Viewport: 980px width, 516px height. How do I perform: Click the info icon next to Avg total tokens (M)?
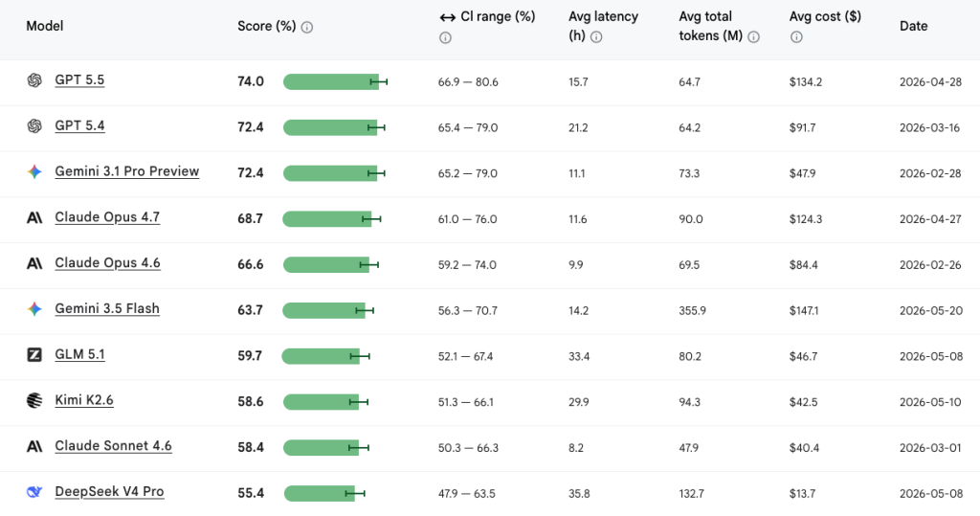point(754,37)
